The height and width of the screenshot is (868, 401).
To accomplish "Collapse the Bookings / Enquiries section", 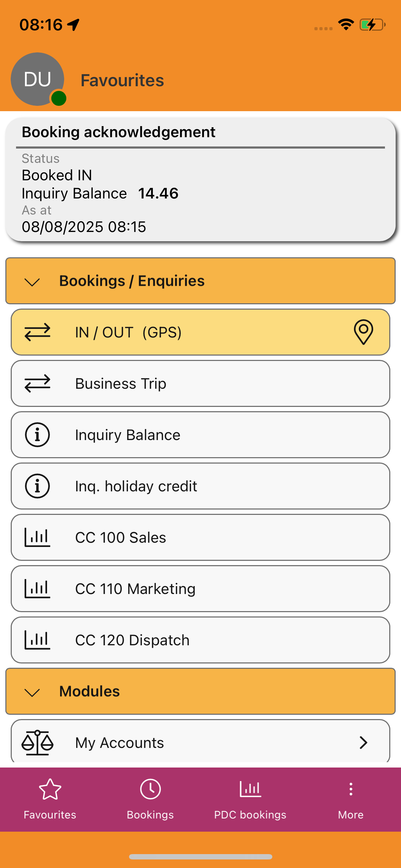I will coord(200,281).
